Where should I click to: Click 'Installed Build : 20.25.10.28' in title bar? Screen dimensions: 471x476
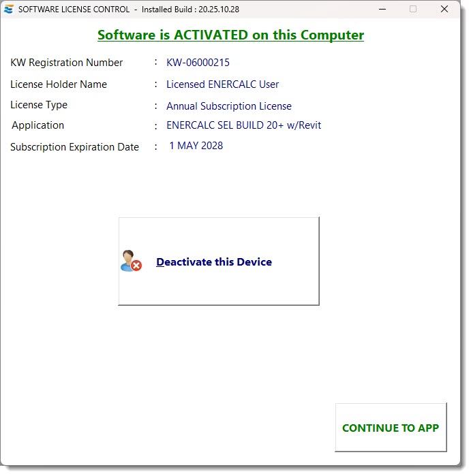tap(190, 10)
